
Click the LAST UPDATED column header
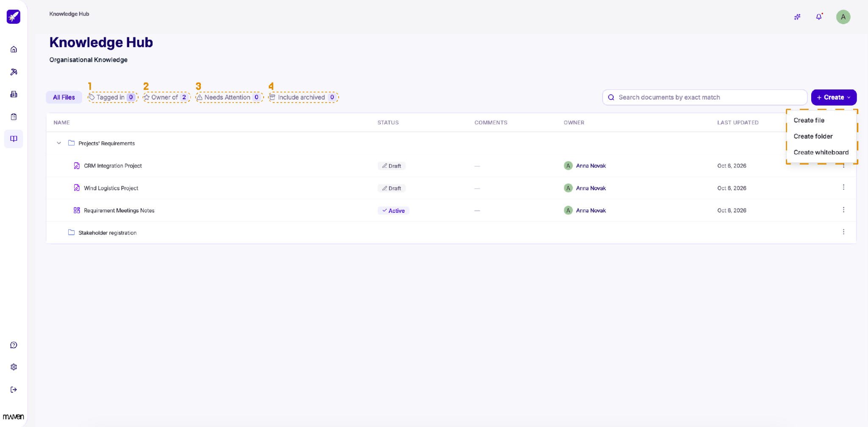pyautogui.click(x=738, y=123)
